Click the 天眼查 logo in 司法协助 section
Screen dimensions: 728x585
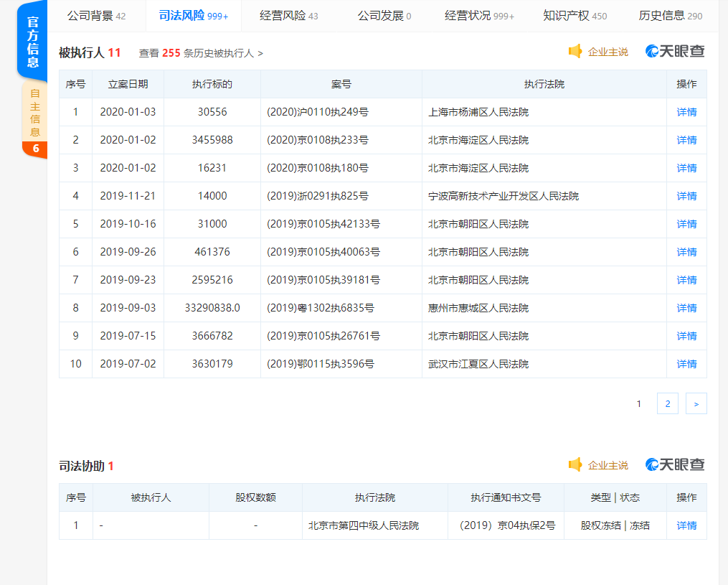click(x=675, y=465)
